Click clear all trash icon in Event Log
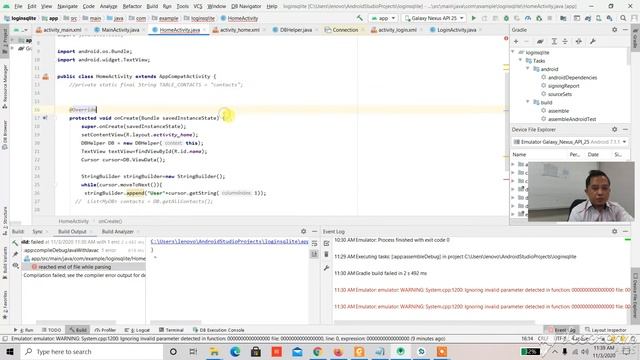This screenshot has width=640, height=360. [x=327, y=255]
